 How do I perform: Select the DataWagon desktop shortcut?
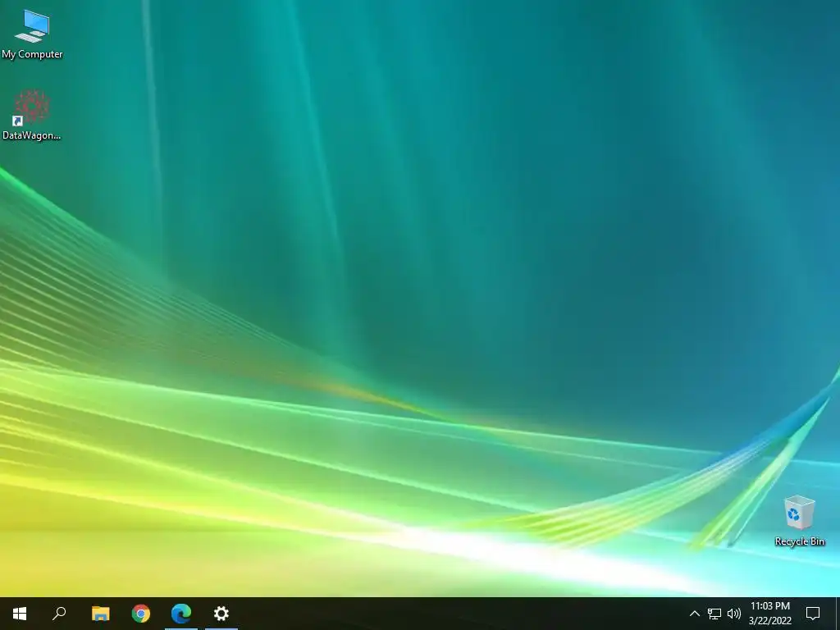coord(32,115)
